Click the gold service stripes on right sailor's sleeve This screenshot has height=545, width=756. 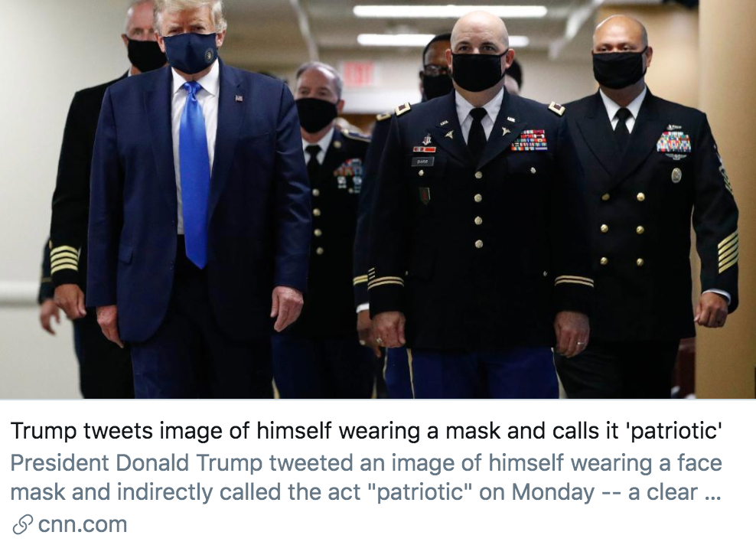728,252
